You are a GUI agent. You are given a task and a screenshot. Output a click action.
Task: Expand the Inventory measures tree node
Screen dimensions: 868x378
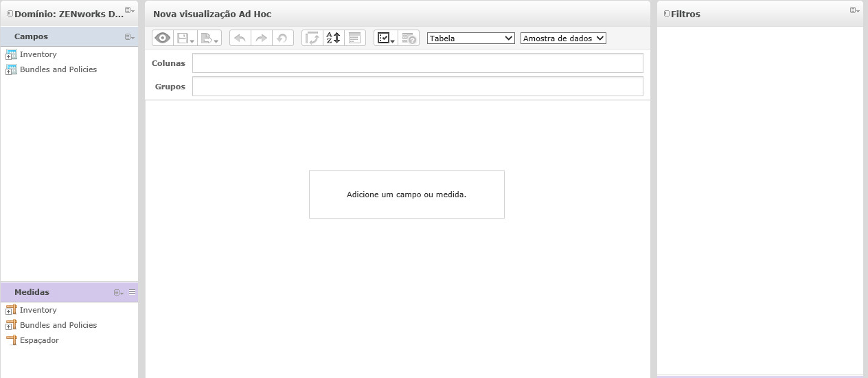9,313
